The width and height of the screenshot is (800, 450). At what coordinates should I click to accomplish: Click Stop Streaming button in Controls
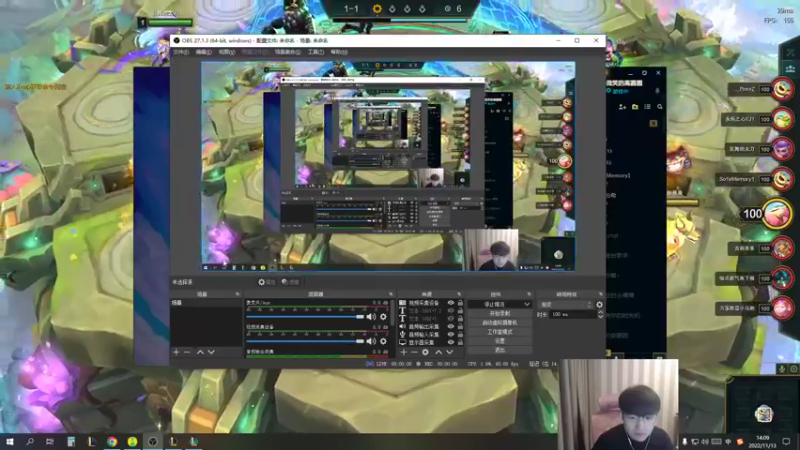coord(494,304)
